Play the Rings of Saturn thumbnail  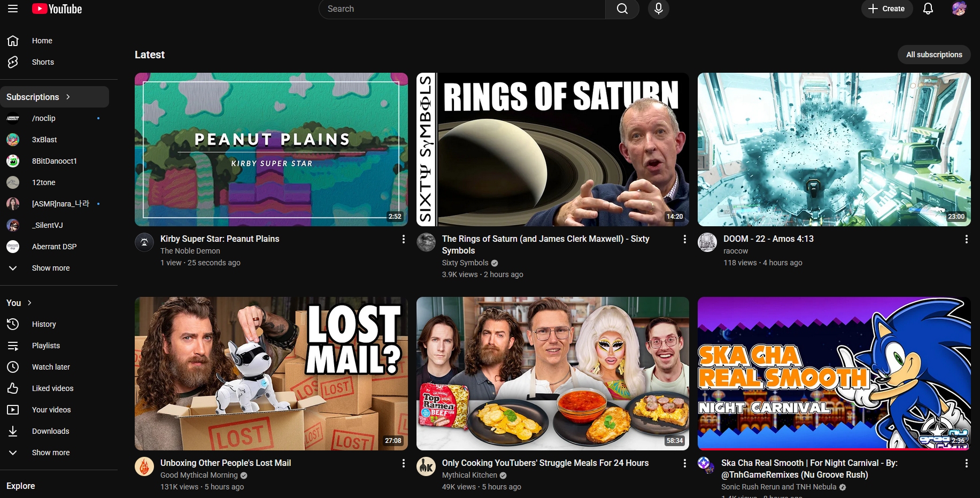[552, 149]
